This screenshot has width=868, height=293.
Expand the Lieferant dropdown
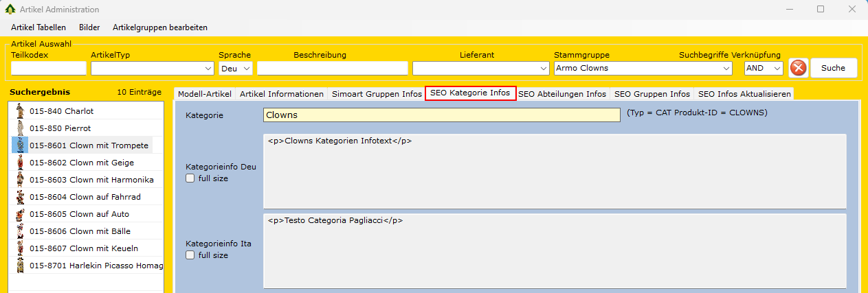543,69
